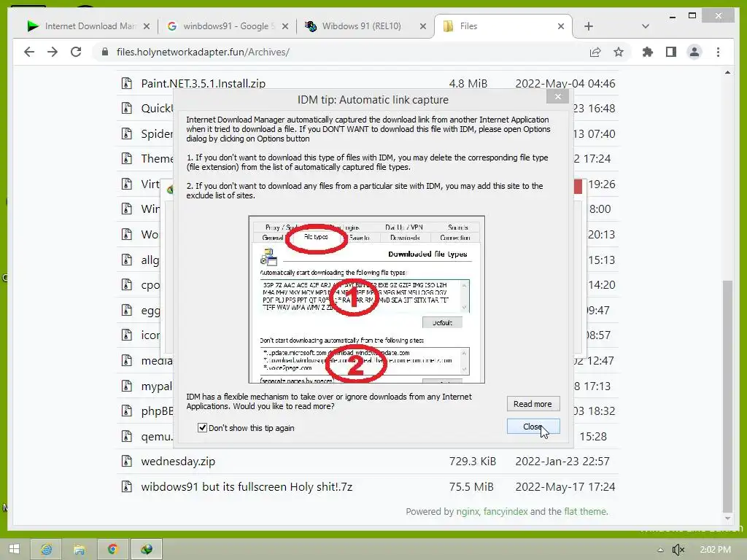Open the fancyindex footer link
747x560 pixels.
pyautogui.click(x=506, y=511)
